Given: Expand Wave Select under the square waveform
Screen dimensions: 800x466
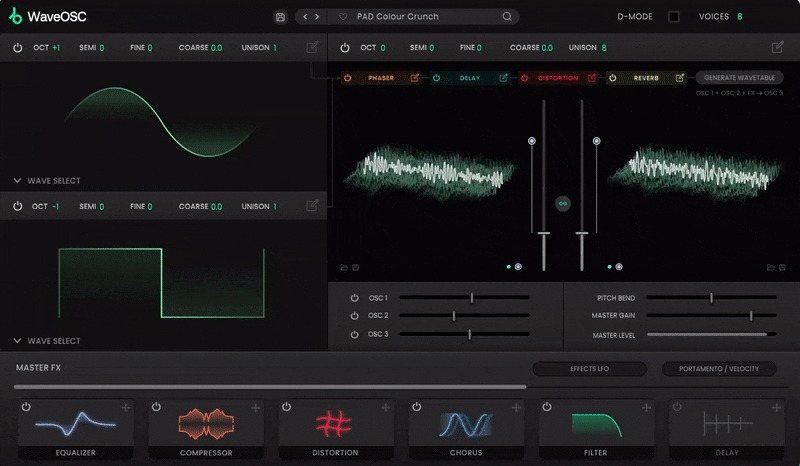Looking at the screenshot, I should tap(47, 341).
